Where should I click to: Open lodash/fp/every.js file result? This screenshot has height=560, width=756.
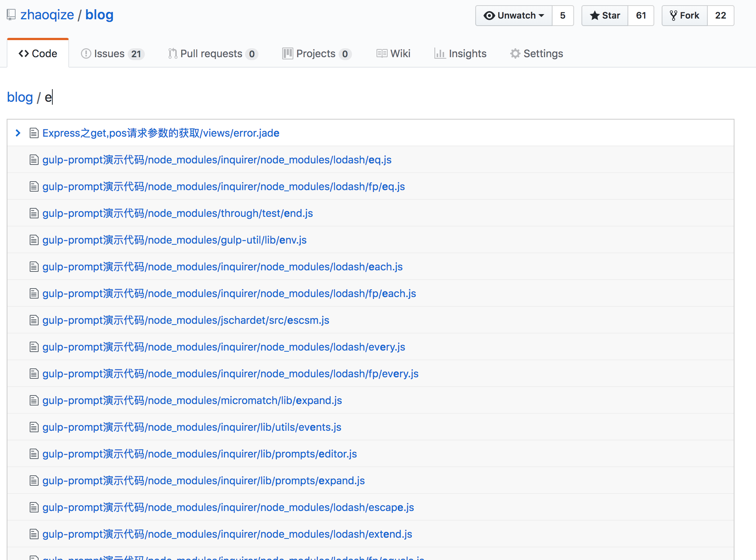230,374
